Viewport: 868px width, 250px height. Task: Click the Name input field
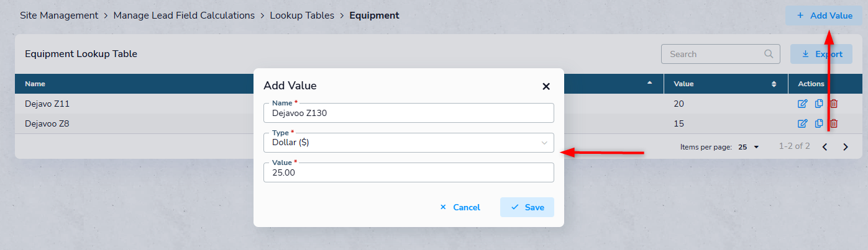[408, 113]
